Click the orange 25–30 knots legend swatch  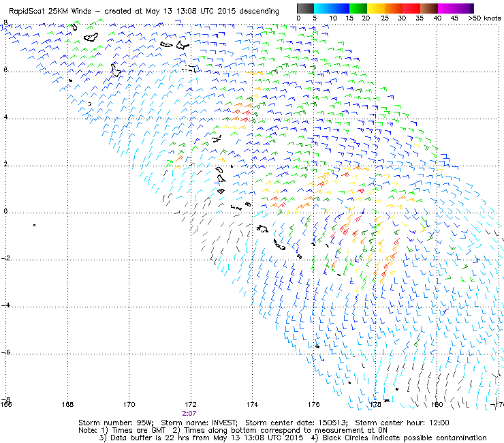click(394, 8)
